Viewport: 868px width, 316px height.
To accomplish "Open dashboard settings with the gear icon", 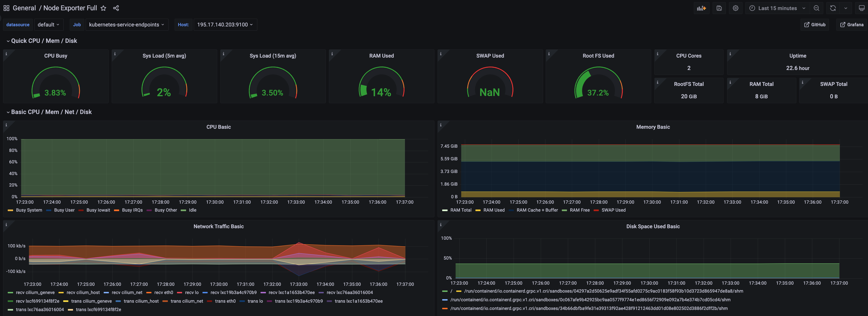I will coord(736,8).
